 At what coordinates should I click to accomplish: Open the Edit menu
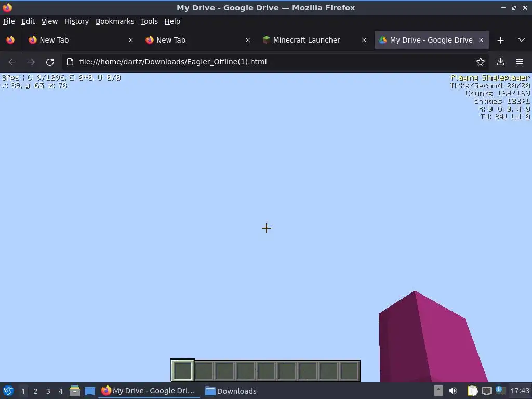pyautogui.click(x=28, y=21)
